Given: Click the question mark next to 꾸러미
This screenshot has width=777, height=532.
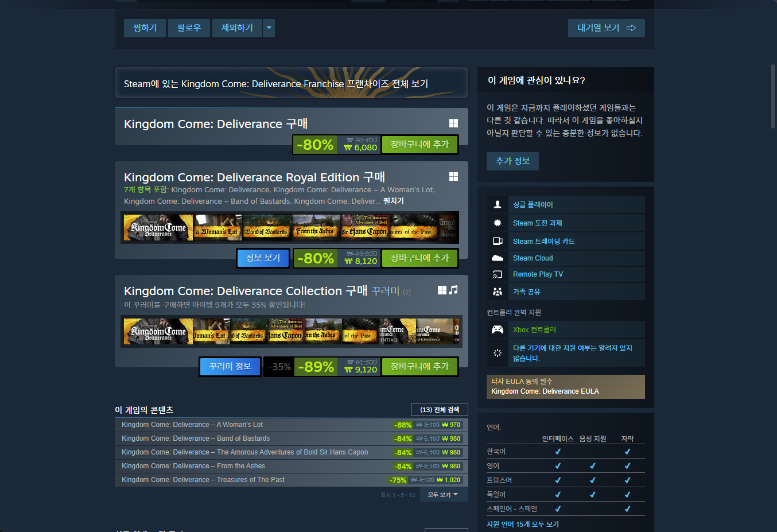Looking at the screenshot, I should (407, 292).
